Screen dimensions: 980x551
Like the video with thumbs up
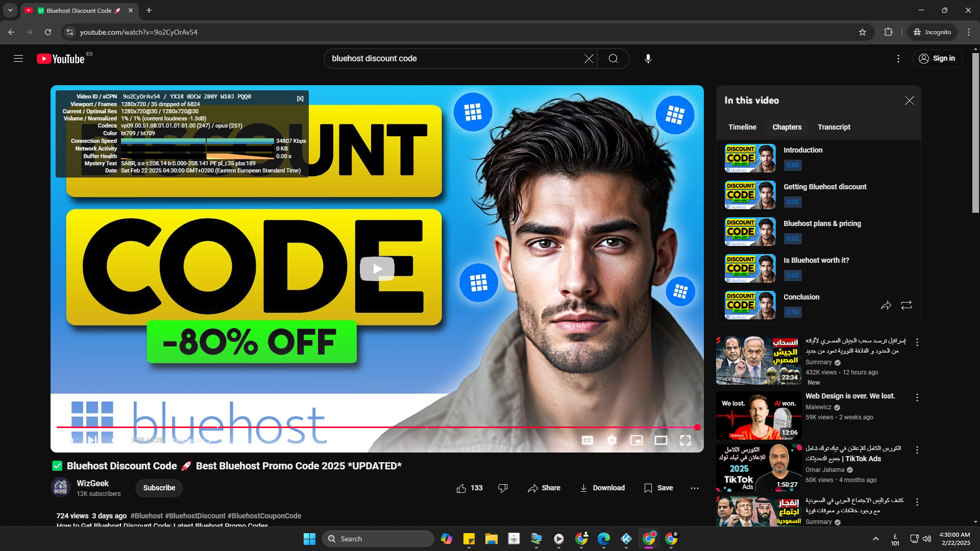[461, 488]
